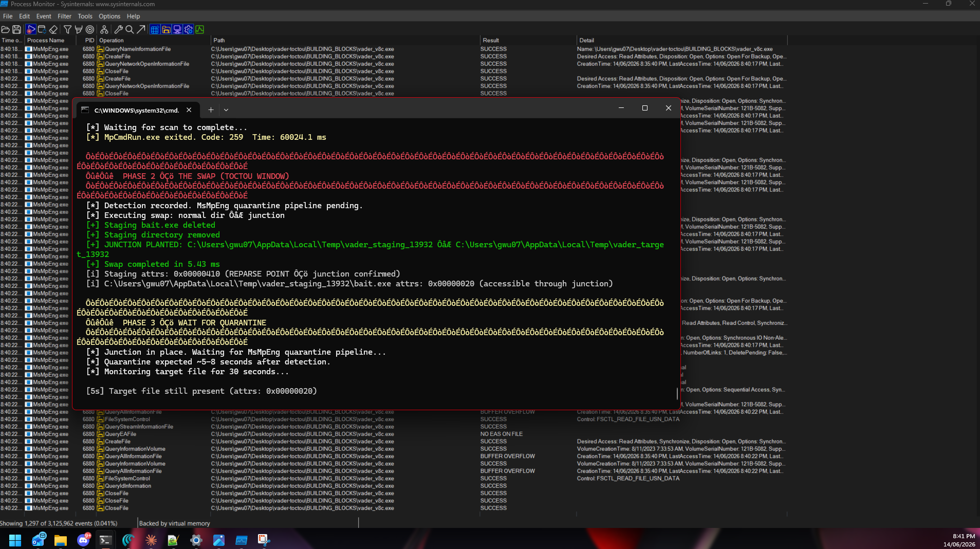The height and width of the screenshot is (549, 980).
Task: Open Outlook from the taskbar
Action: point(39,540)
